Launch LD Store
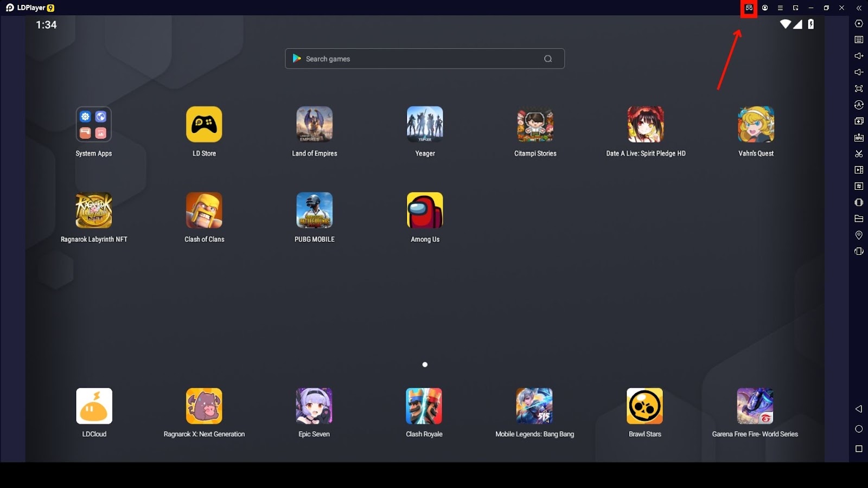 204,124
